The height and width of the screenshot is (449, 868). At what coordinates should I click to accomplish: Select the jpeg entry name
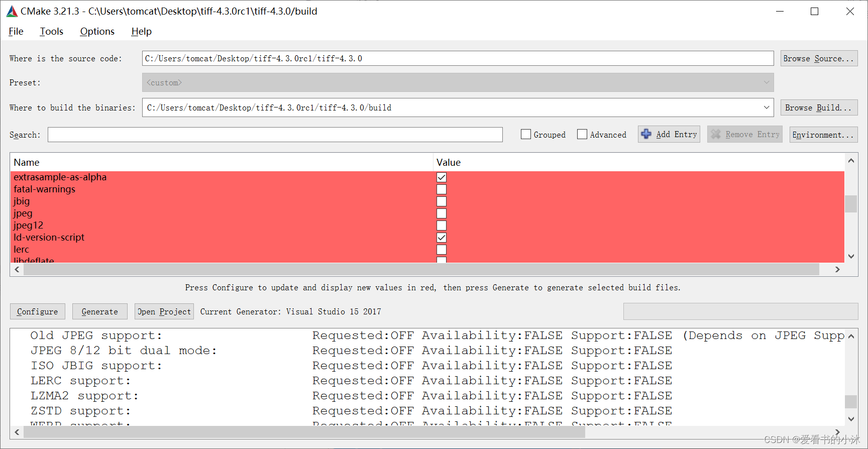(23, 213)
